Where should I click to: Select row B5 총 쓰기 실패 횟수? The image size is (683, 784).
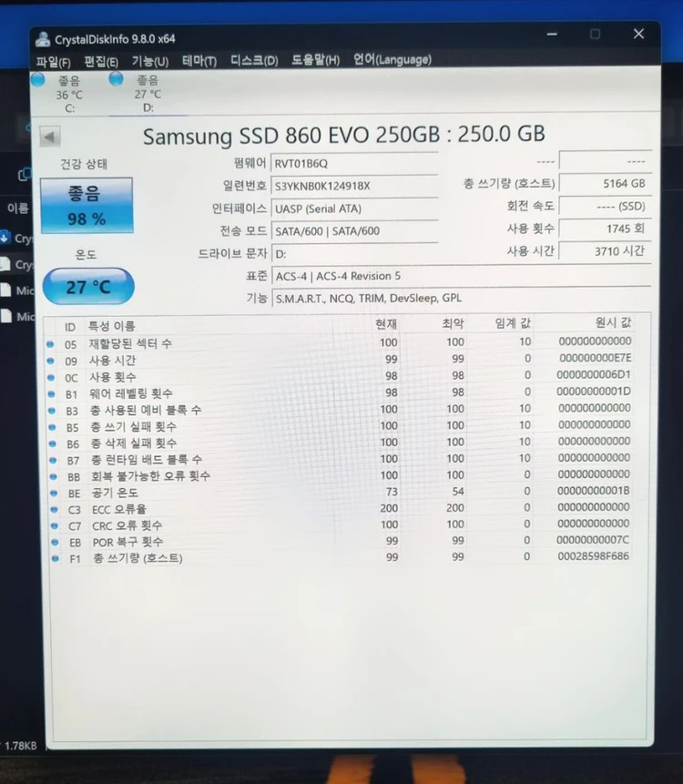(340, 425)
